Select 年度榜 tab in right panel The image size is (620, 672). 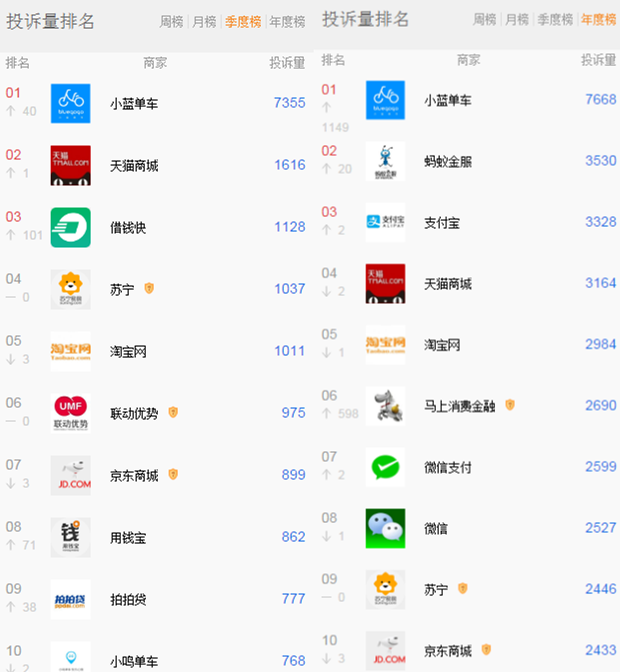tap(599, 19)
